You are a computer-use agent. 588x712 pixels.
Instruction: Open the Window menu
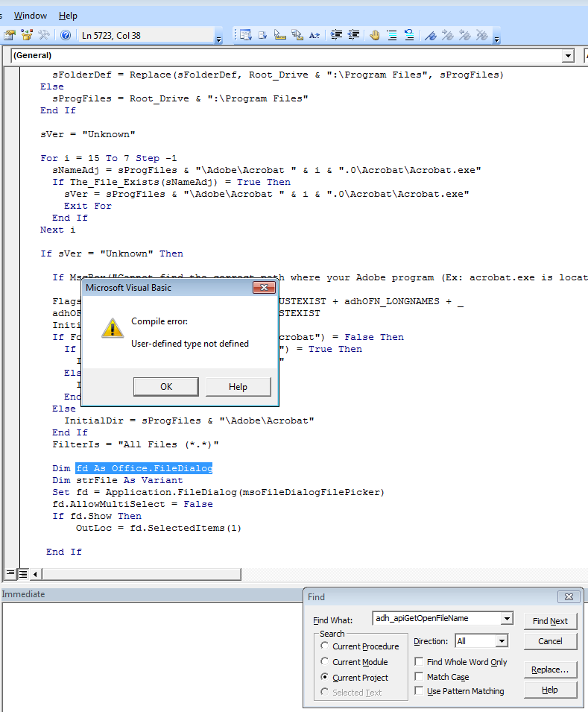[x=31, y=16]
